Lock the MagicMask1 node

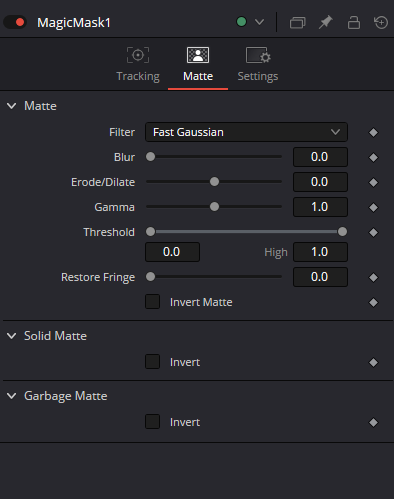[x=354, y=23]
